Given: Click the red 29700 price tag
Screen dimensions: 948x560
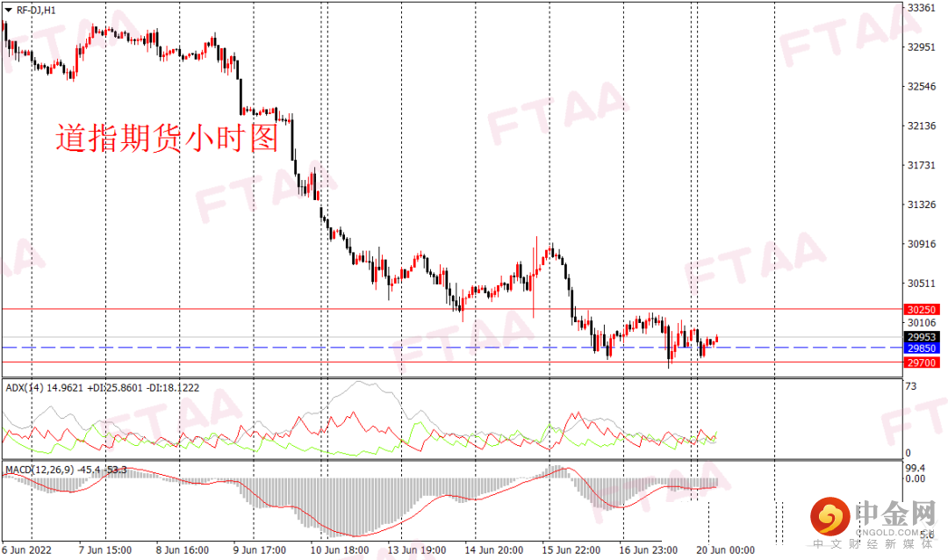Looking at the screenshot, I should [923, 362].
